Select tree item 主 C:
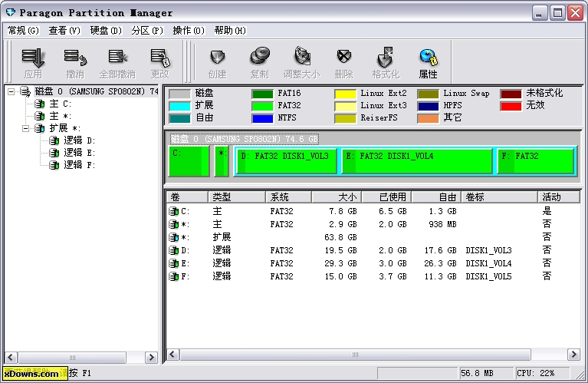The image size is (588, 383). (x=60, y=104)
